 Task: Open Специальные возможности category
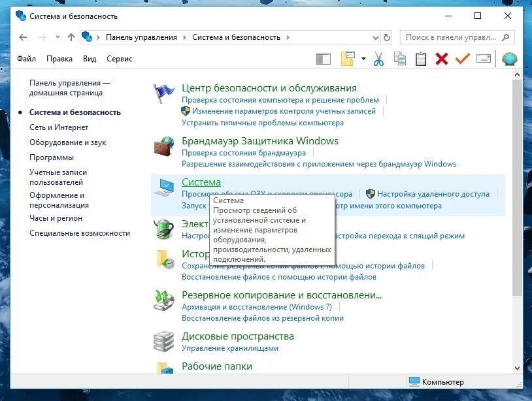tap(80, 233)
